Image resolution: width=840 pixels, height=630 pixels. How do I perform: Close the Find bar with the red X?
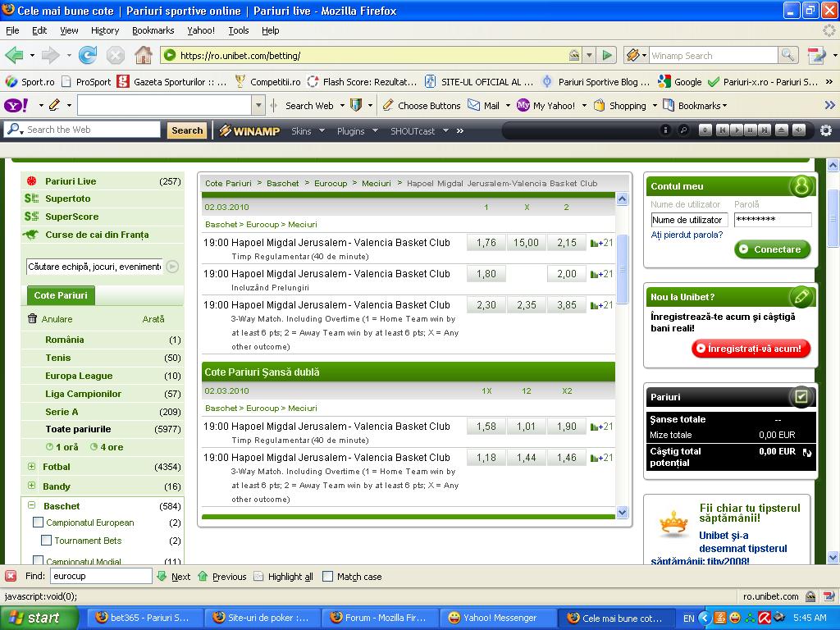[x=10, y=576]
